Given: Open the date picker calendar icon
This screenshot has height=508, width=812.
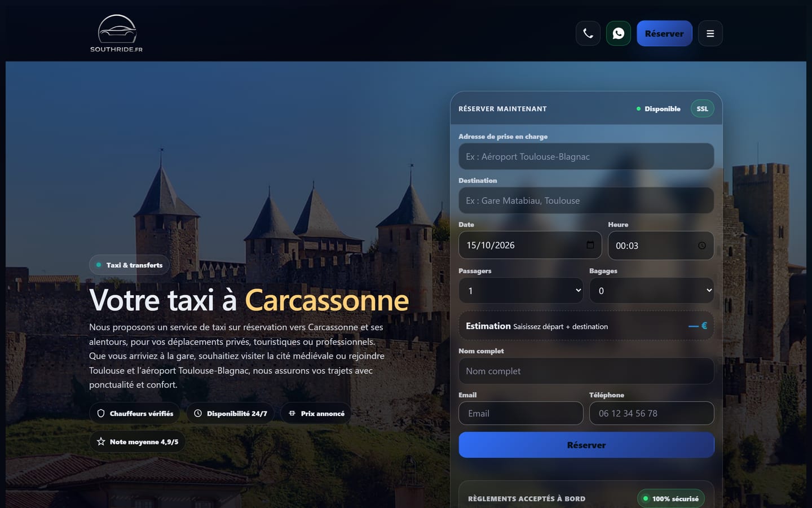Looking at the screenshot, I should coord(590,245).
